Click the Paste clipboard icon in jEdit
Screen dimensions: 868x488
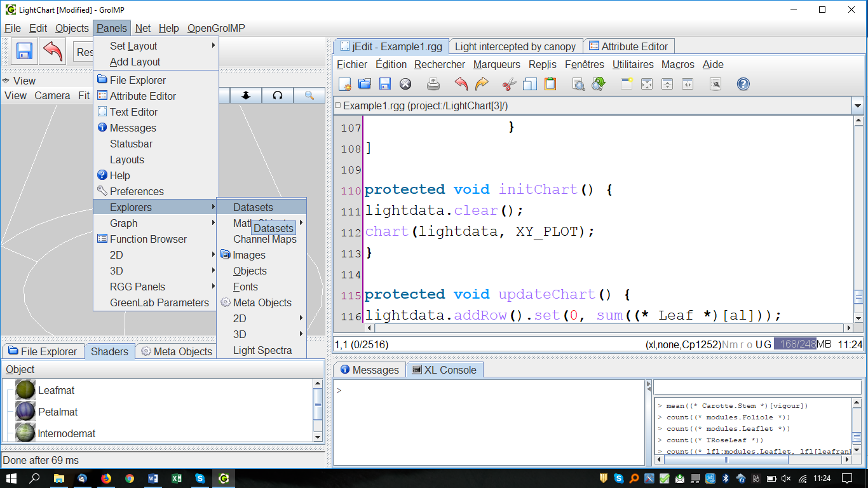point(550,84)
